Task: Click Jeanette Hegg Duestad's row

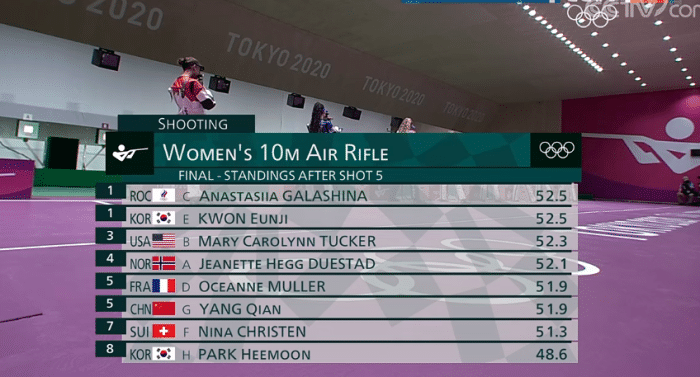Action: coord(337,263)
